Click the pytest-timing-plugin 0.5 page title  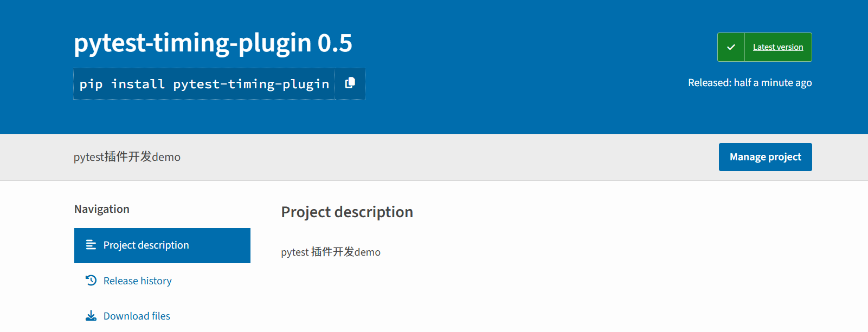[x=213, y=43]
